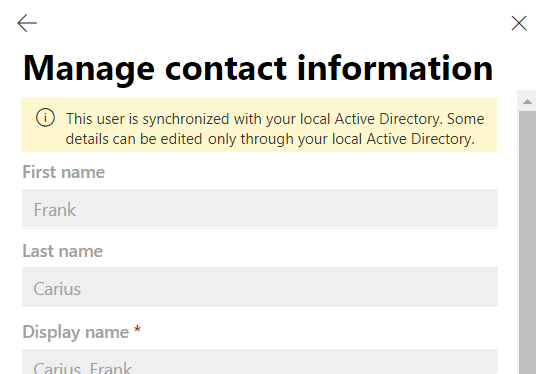Click the First name label

(63, 172)
